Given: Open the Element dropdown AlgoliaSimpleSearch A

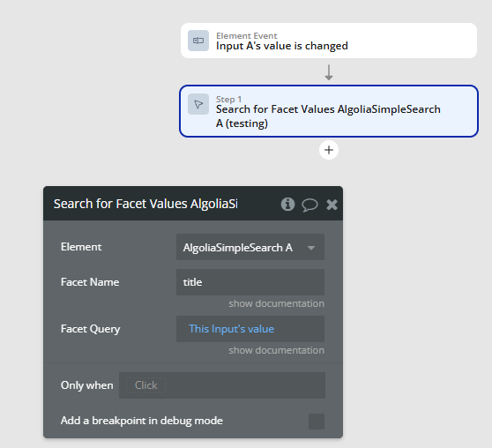Looking at the screenshot, I should (x=250, y=248).
